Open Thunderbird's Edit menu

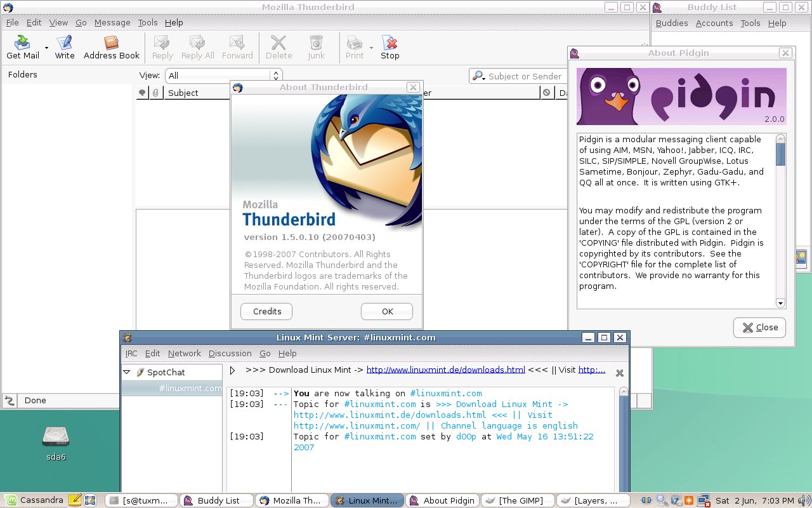coord(34,22)
